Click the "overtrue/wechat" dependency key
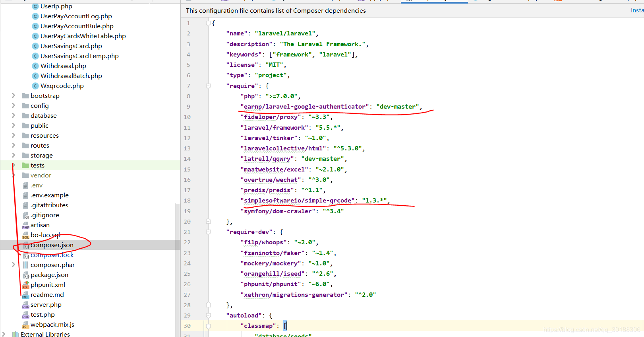Screen dimensions: 644x337 click(271, 180)
